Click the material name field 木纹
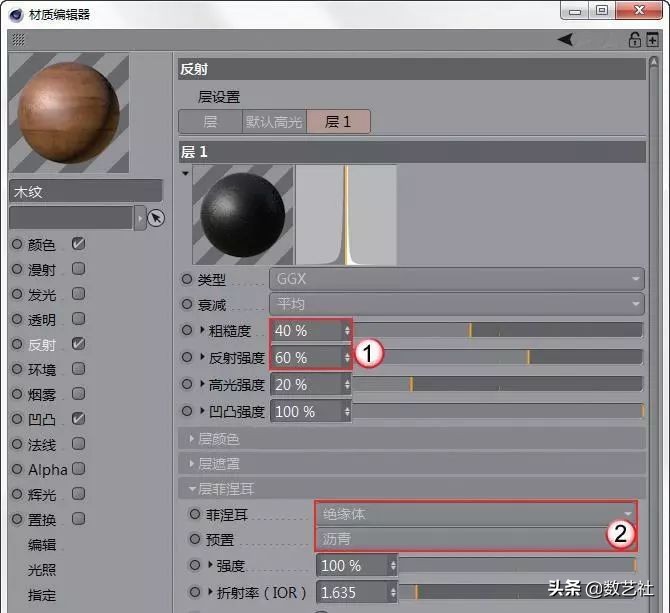 (85, 191)
